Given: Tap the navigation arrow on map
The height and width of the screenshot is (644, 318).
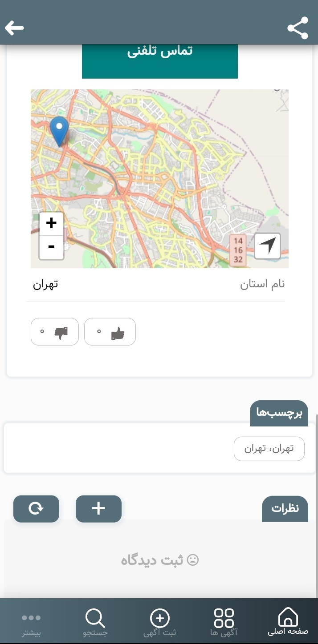Looking at the screenshot, I should 268,246.
